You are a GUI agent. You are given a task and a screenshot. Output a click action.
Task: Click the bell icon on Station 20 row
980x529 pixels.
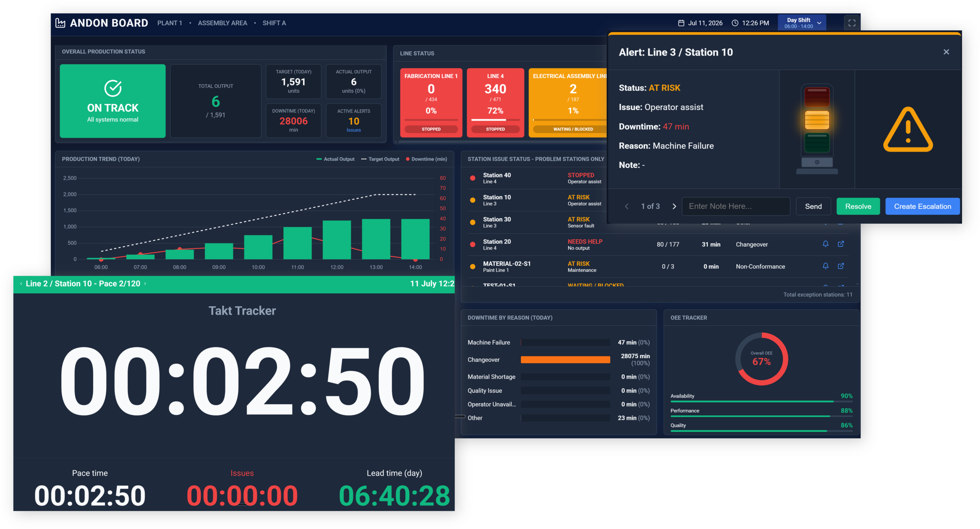click(825, 244)
